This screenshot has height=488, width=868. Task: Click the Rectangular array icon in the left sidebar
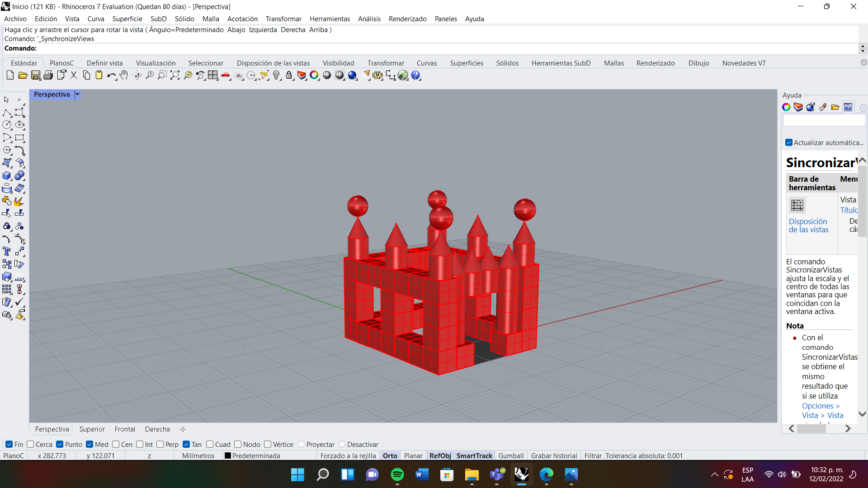click(7, 290)
